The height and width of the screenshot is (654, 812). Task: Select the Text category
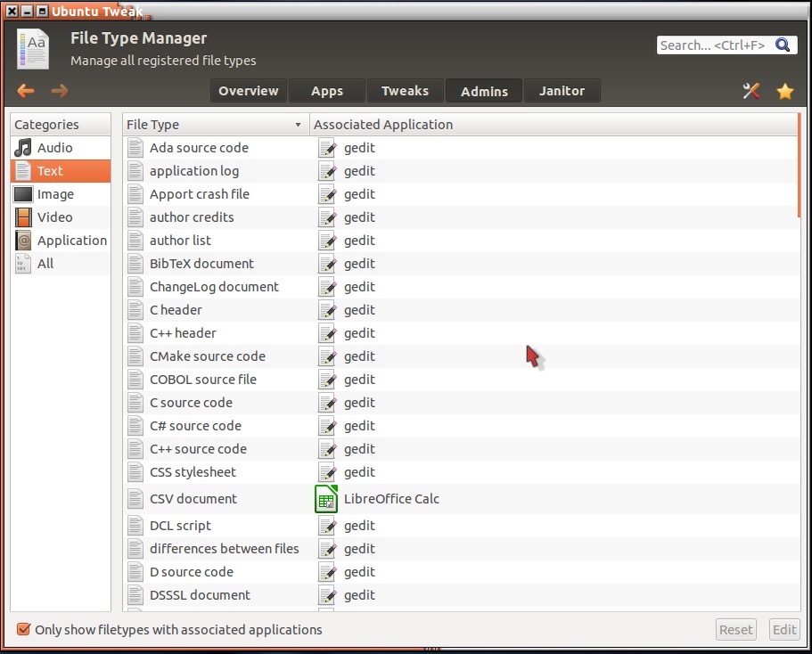coord(61,171)
